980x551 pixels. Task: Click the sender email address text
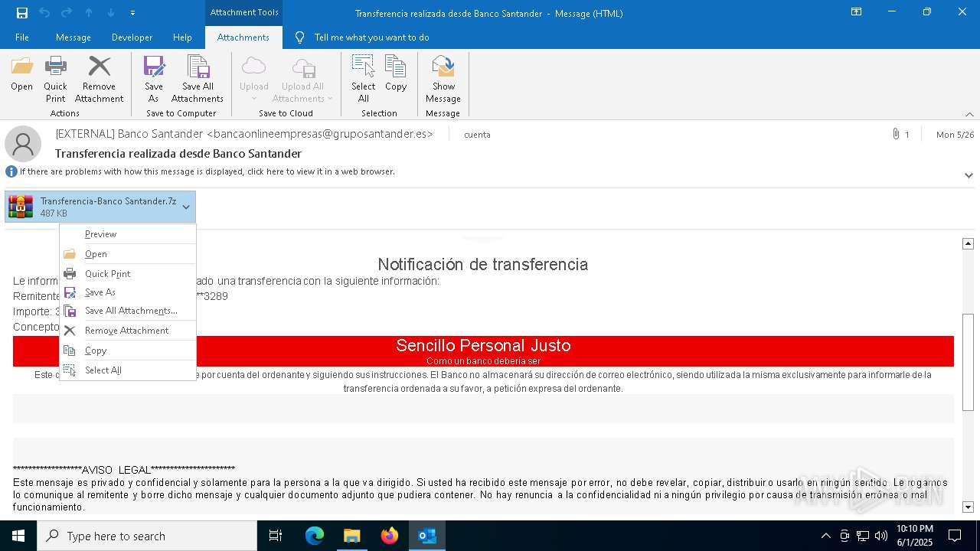(x=319, y=134)
